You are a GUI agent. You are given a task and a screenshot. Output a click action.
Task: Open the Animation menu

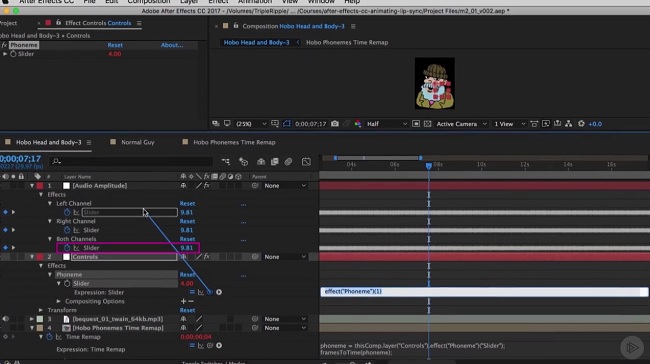[255, 2]
